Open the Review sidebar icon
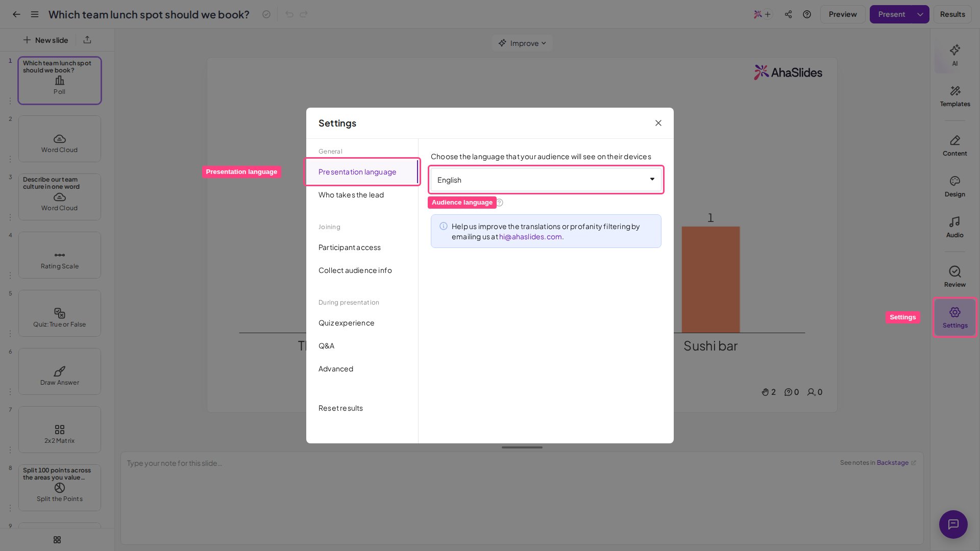This screenshot has height=551, width=980. [x=955, y=277]
